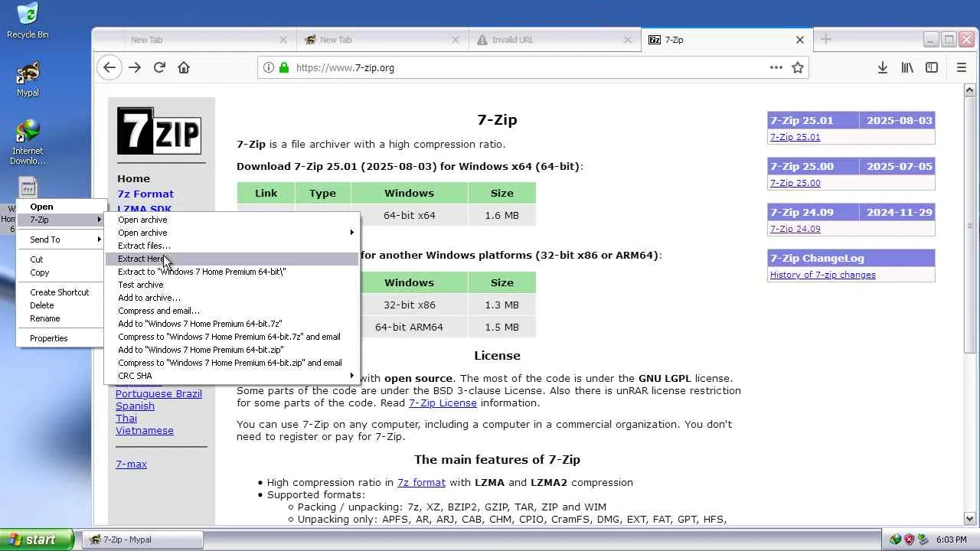Switch language to Spanish
The image size is (980, 551).
(135, 406)
